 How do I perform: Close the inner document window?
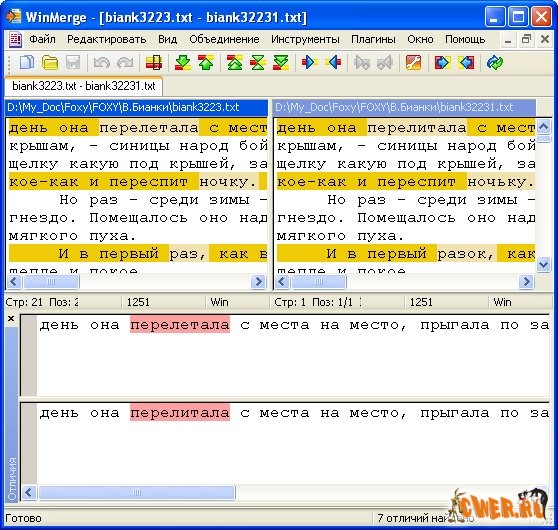coord(545,39)
